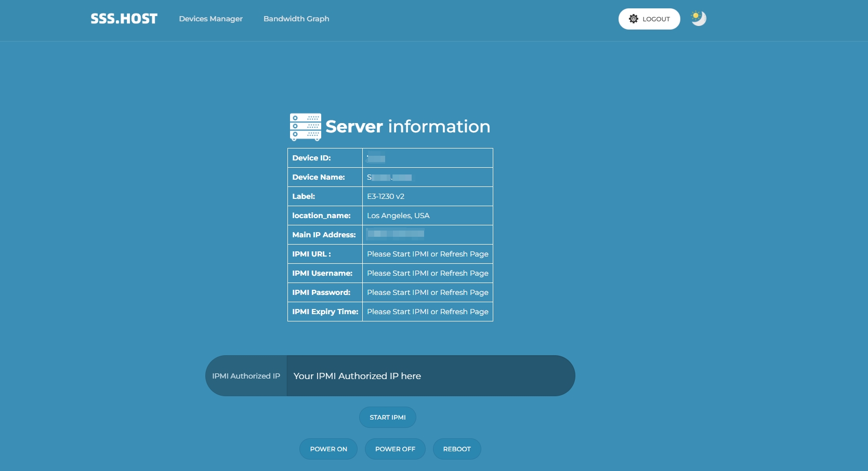This screenshot has width=868, height=471.
Task: Click the location_name: row label
Action: pyautogui.click(x=321, y=216)
